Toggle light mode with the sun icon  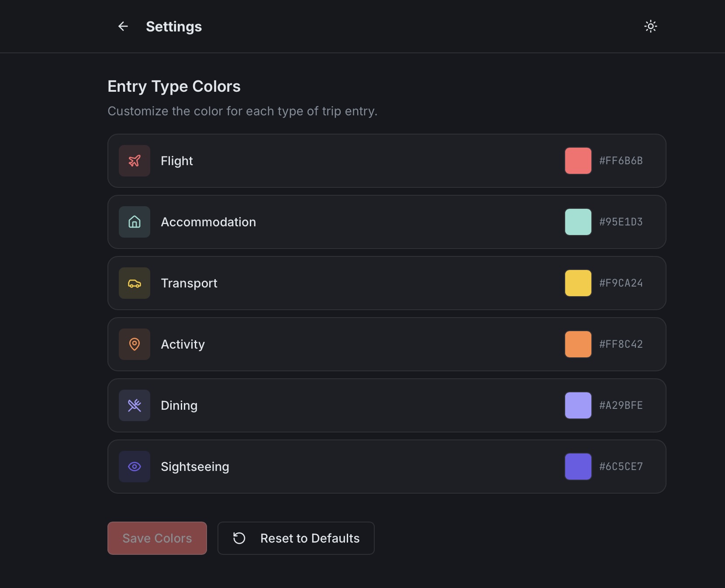pyautogui.click(x=651, y=27)
